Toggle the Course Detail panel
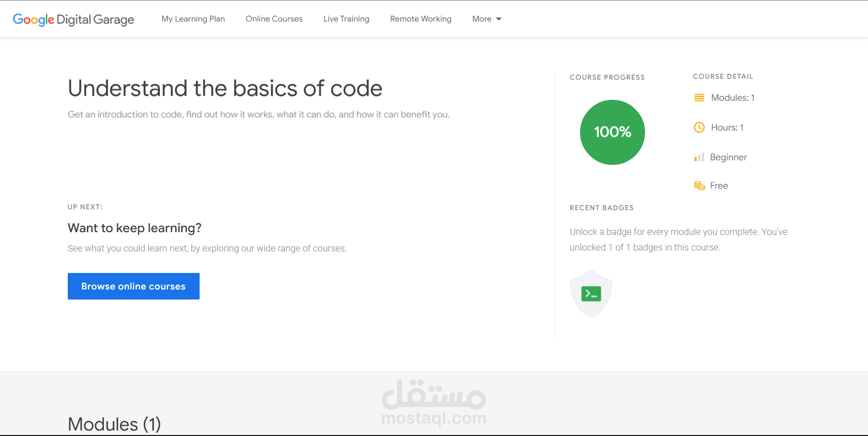 pos(723,76)
